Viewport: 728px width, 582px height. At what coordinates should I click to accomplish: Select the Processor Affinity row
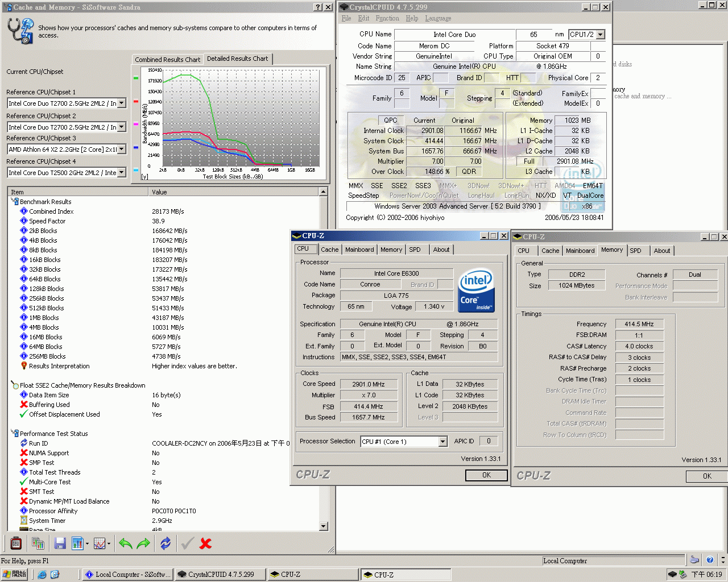click(164, 511)
